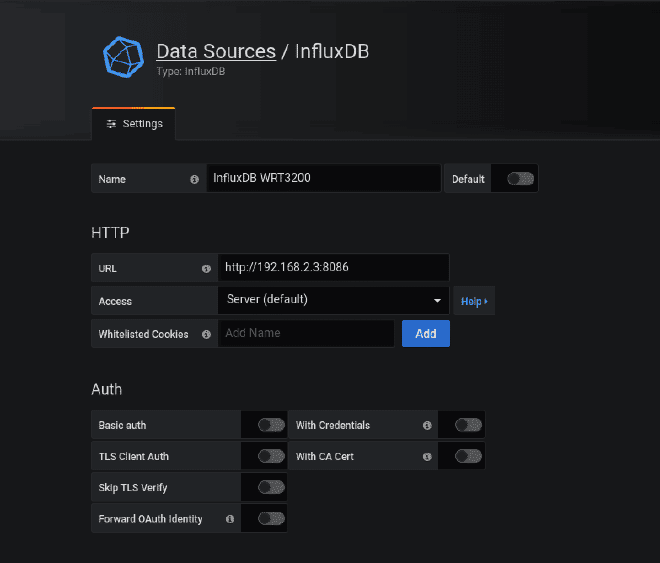The width and height of the screenshot is (660, 563).
Task: Enable the Basic auth switch
Action: tap(271, 425)
